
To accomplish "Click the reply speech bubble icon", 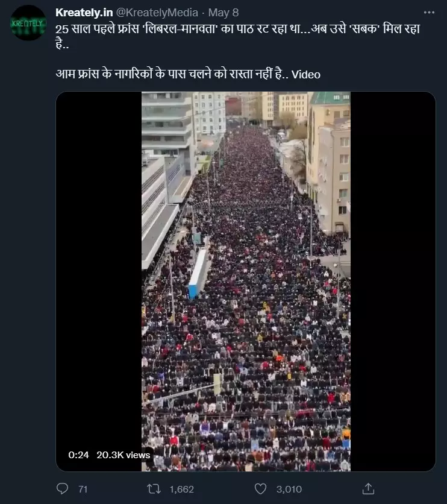I will 62,488.
